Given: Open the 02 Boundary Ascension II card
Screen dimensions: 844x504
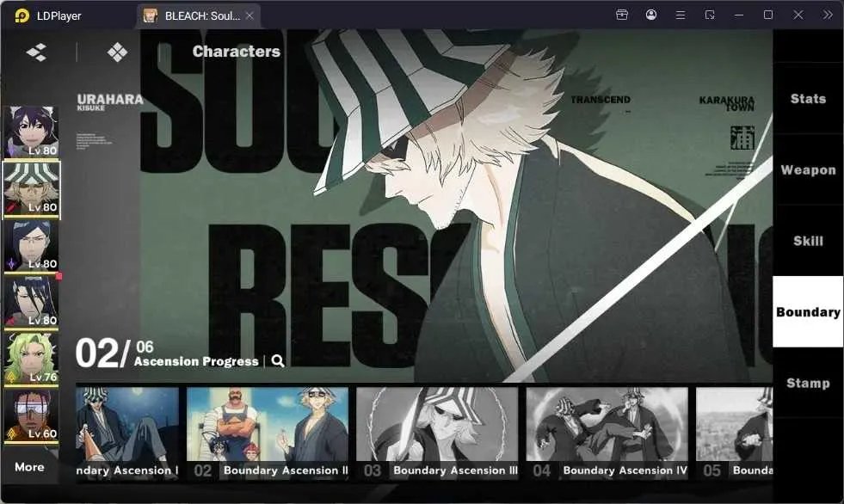Looking at the screenshot, I should (x=268, y=433).
